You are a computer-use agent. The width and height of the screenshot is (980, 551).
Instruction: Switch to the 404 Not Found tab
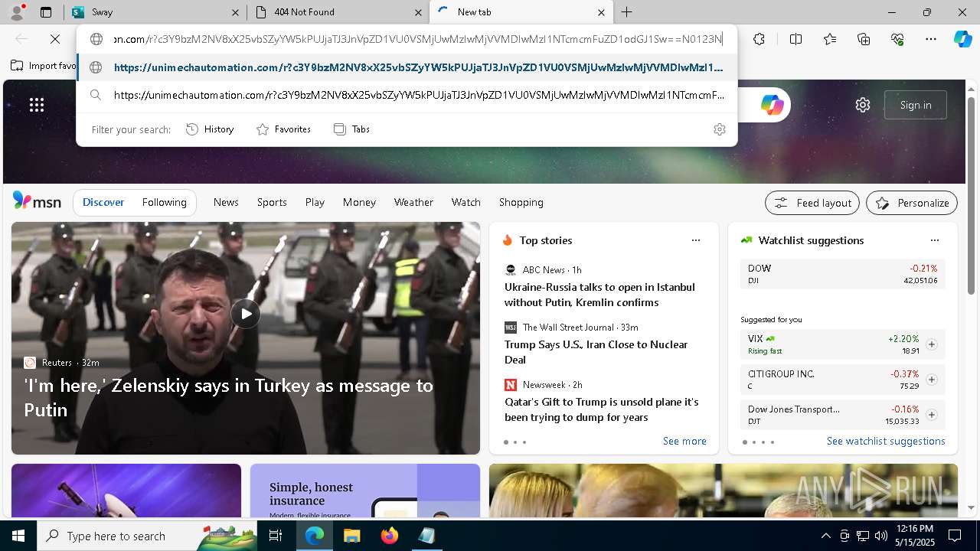[337, 12]
